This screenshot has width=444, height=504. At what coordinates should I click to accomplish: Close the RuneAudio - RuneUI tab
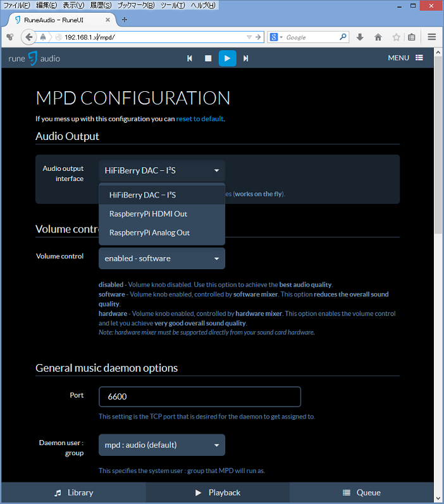coord(108,20)
